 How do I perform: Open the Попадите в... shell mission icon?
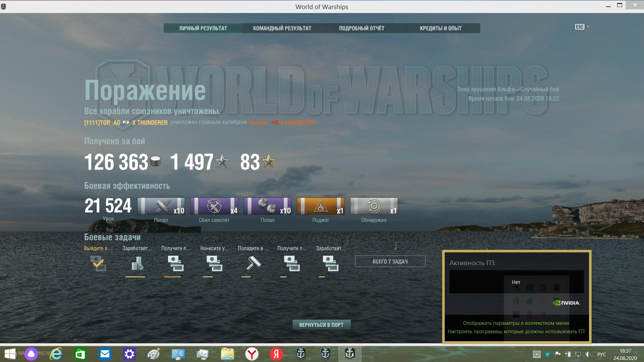point(253,263)
